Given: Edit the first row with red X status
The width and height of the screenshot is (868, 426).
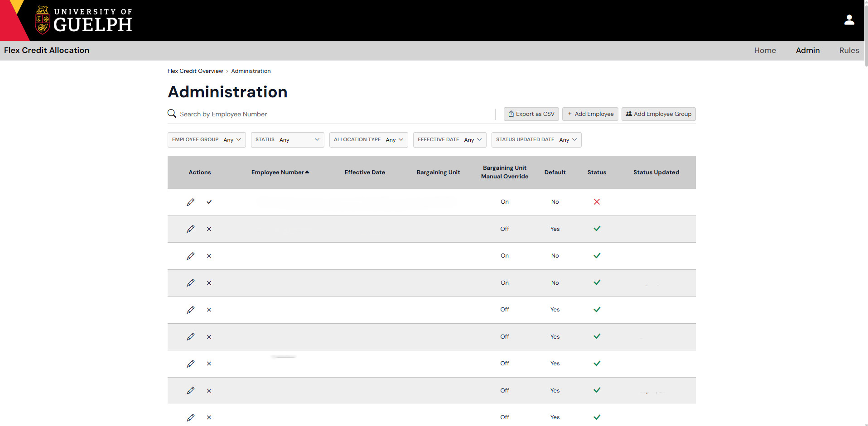Looking at the screenshot, I should coord(191,202).
